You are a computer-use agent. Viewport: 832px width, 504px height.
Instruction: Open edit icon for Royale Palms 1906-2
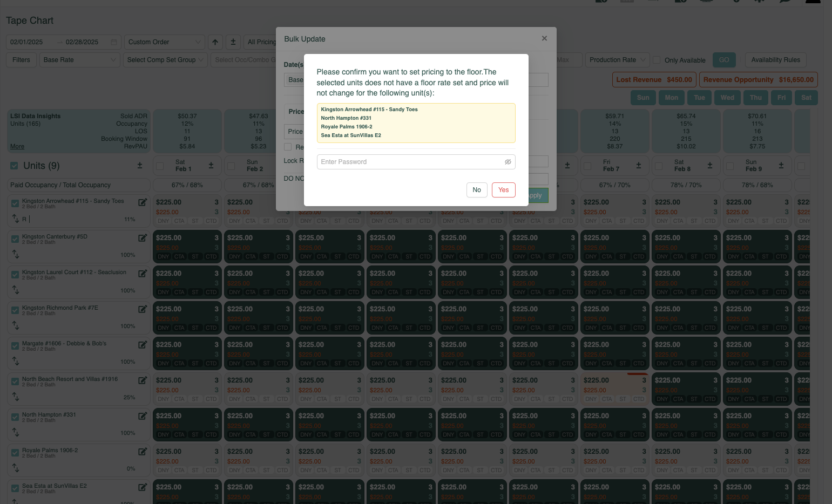[143, 452]
